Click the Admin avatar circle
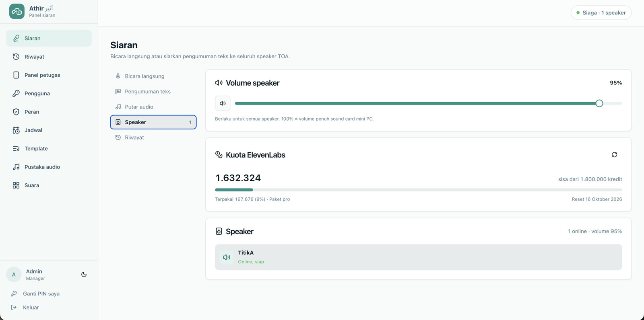The image size is (644, 320). point(14,275)
